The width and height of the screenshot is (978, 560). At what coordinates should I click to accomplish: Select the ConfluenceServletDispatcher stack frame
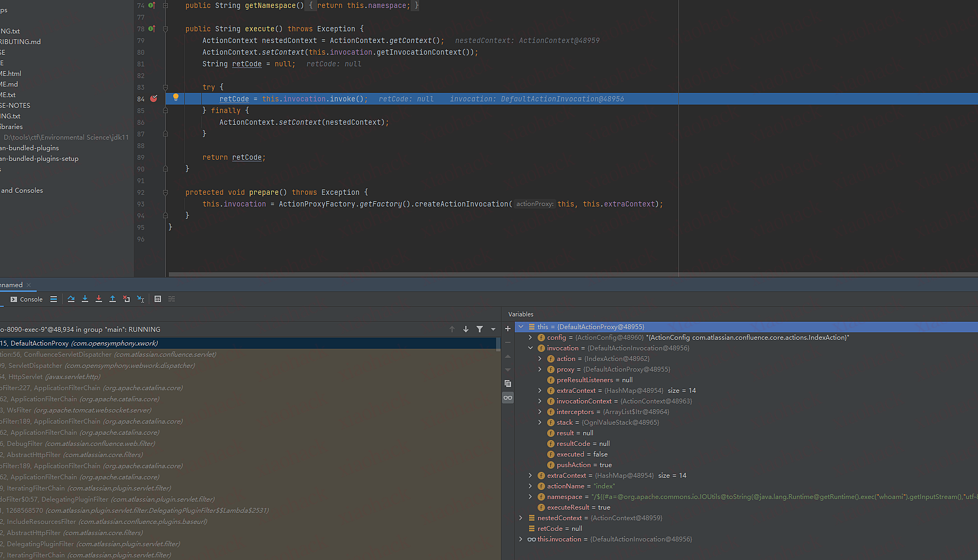(248, 355)
